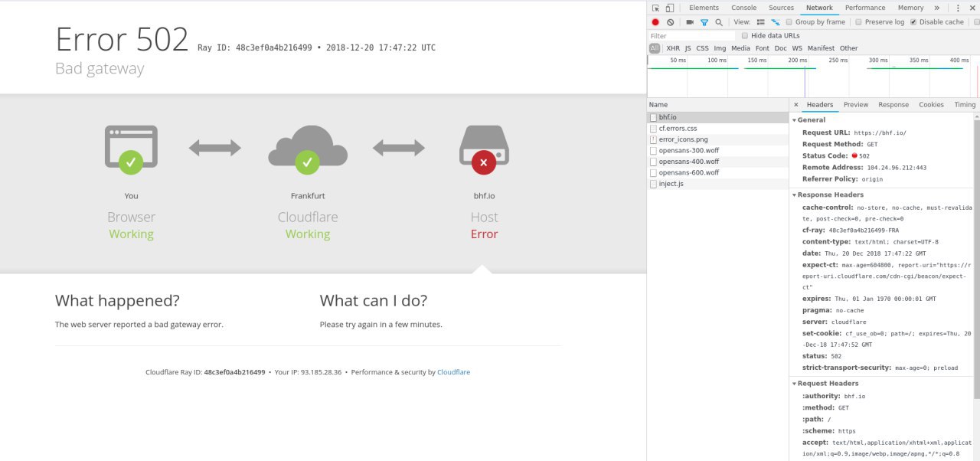The image size is (980, 461).
Task: Show more DevTools tabs with the chevron
Action: (937, 8)
